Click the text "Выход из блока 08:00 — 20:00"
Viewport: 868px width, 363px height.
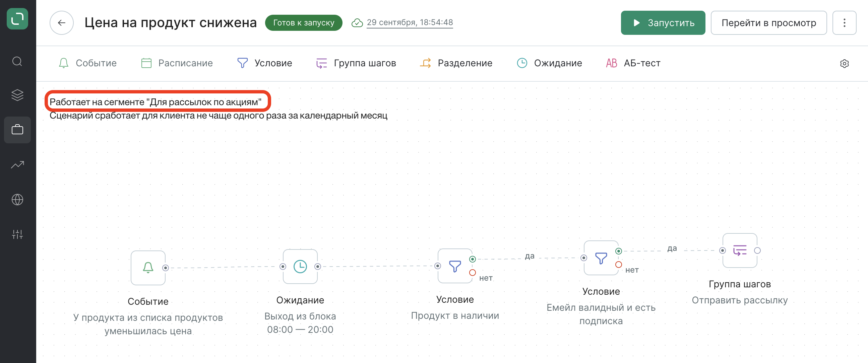click(300, 322)
